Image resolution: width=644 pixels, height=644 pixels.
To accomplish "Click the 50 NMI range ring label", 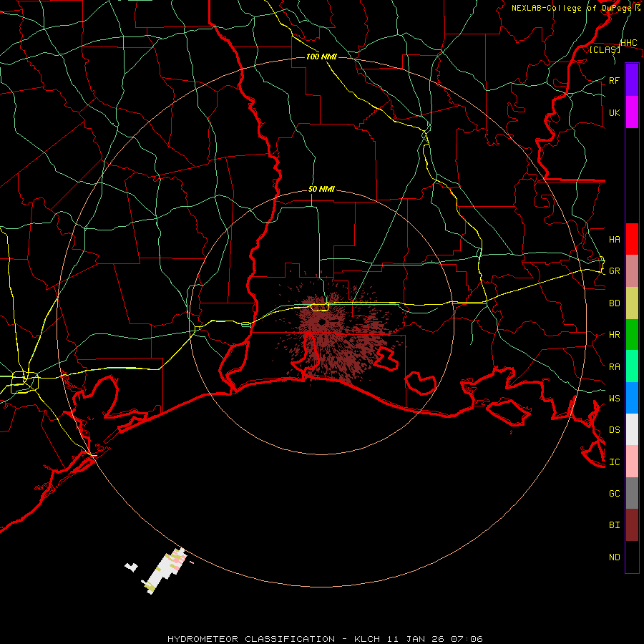I will coord(321,189).
